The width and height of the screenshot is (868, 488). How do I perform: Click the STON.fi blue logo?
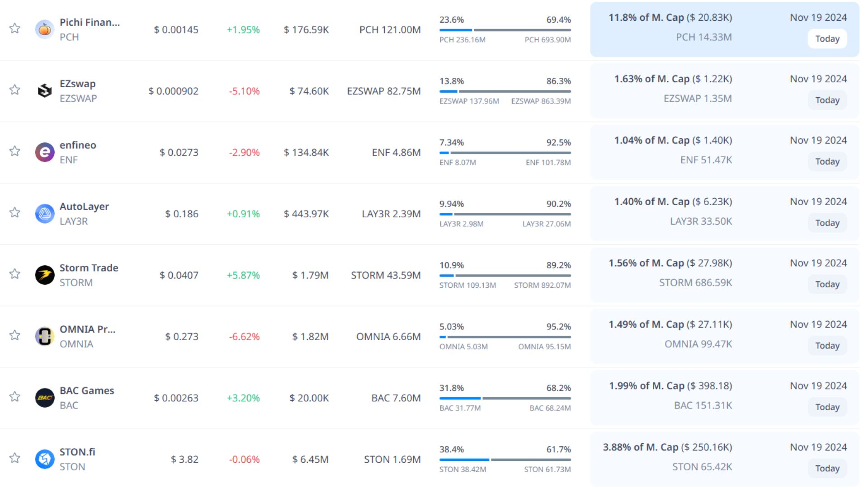pyautogui.click(x=44, y=459)
